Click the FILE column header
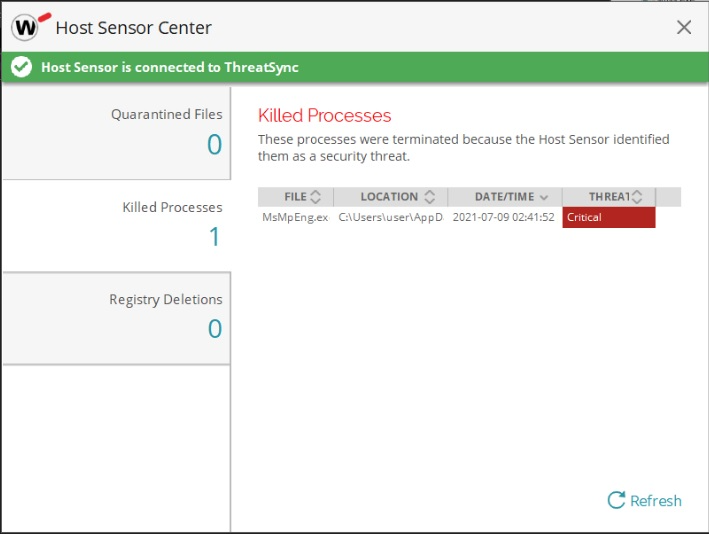This screenshot has width=710, height=534. click(295, 197)
